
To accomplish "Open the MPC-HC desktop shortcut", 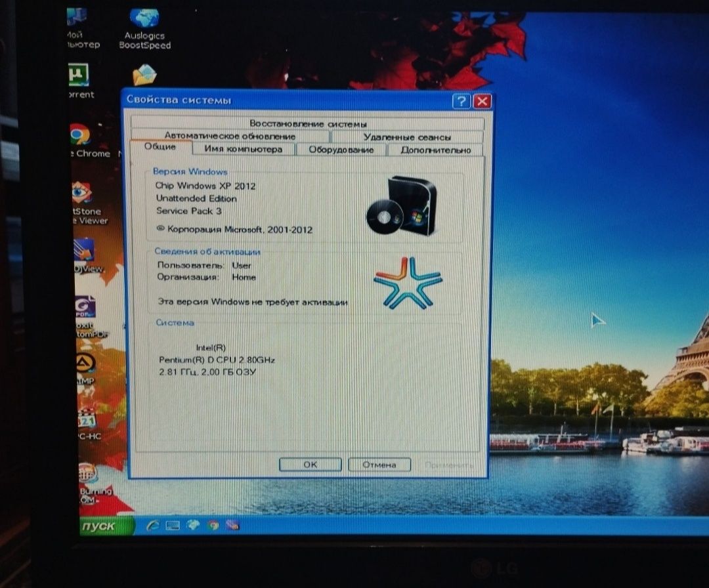I will coord(89,424).
